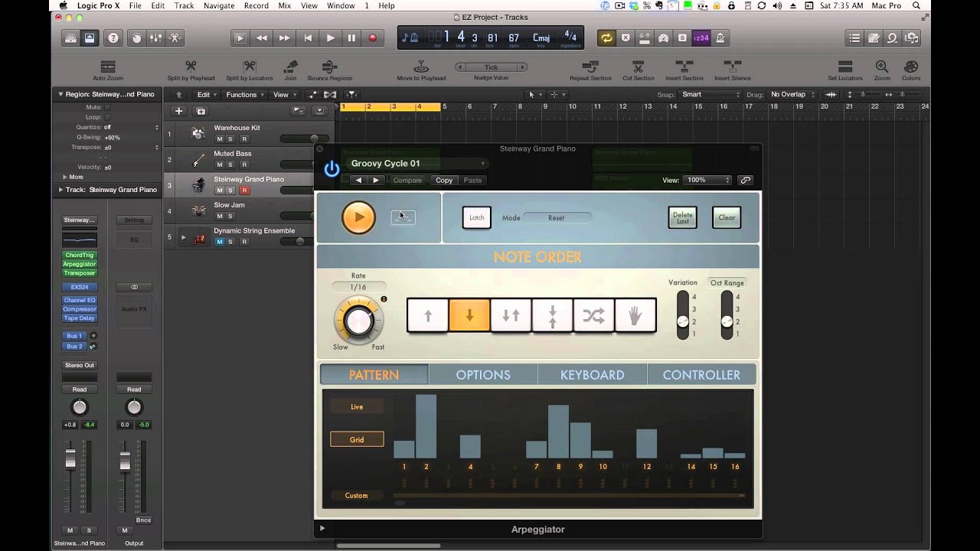Select the Live pattern mode
The height and width of the screenshot is (551, 980).
pos(357,406)
